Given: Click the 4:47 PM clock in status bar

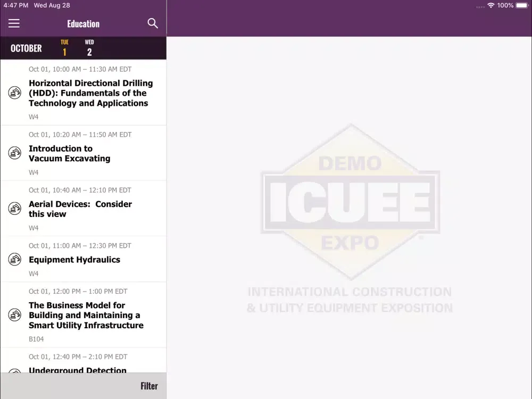Looking at the screenshot, I should [16, 5].
